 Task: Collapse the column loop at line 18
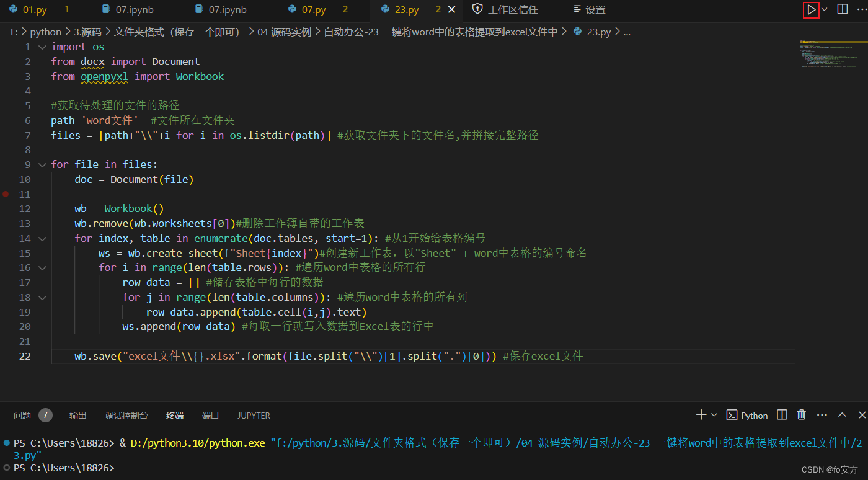42,298
